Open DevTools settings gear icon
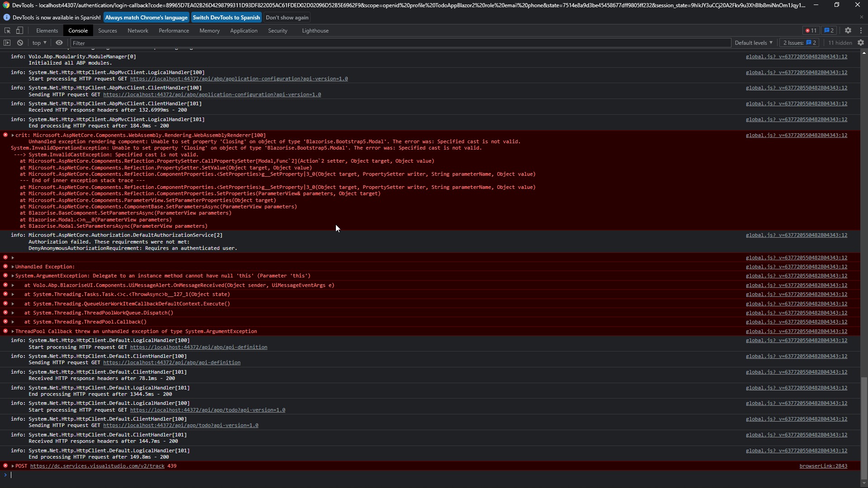Screen dimensions: 868x488 coord(848,31)
